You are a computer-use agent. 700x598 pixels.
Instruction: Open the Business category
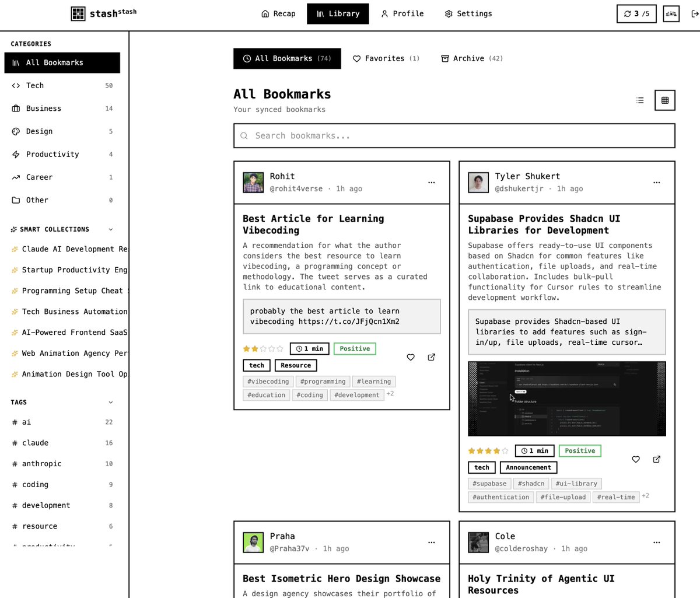point(62,109)
